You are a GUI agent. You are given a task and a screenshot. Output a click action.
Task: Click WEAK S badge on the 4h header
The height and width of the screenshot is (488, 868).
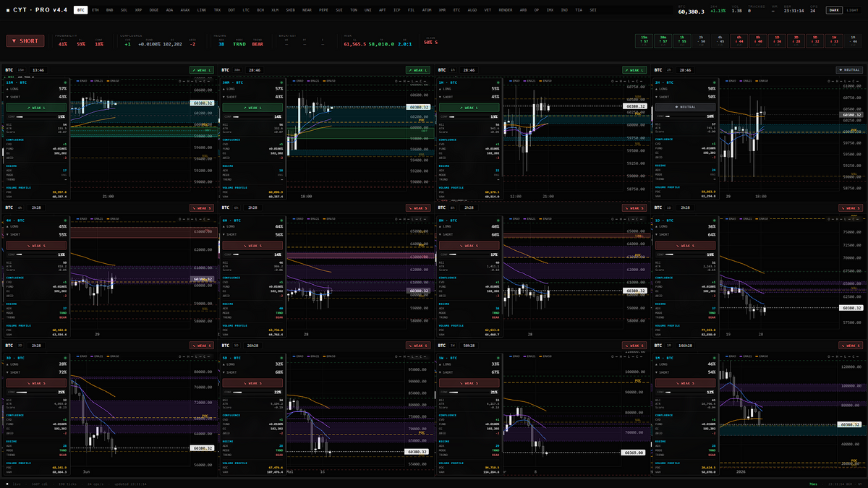(x=203, y=207)
